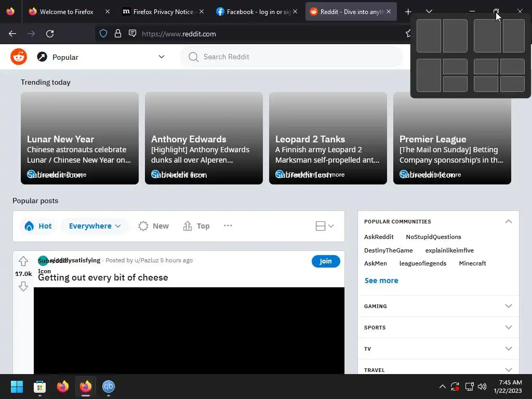Upvote the cheese post
The image size is (532, 399).
point(23,261)
